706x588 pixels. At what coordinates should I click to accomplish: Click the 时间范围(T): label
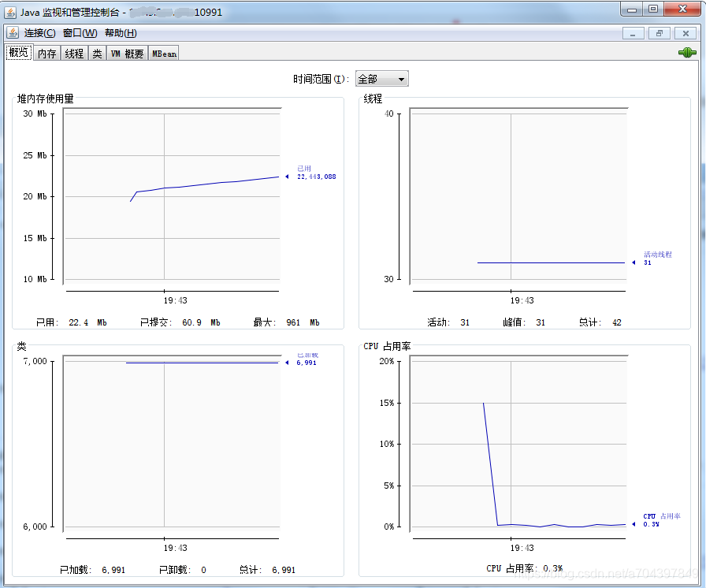click(x=321, y=80)
